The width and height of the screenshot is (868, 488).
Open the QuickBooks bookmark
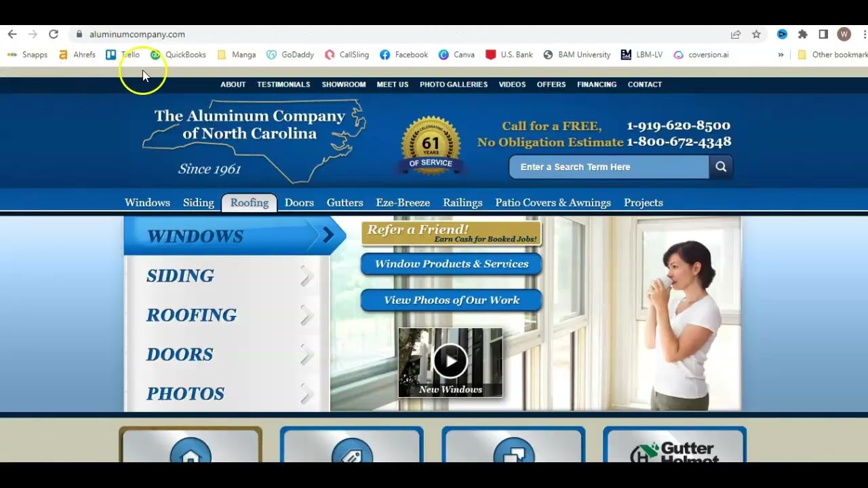coord(178,54)
